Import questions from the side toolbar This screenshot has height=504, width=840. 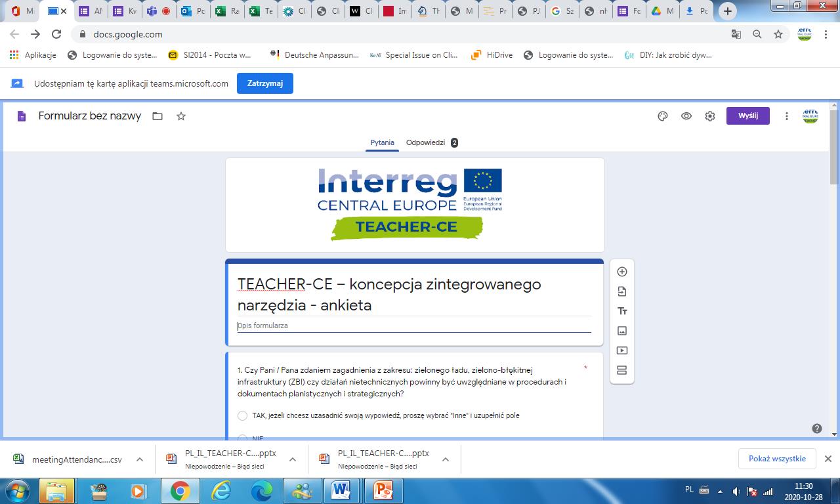(x=622, y=291)
